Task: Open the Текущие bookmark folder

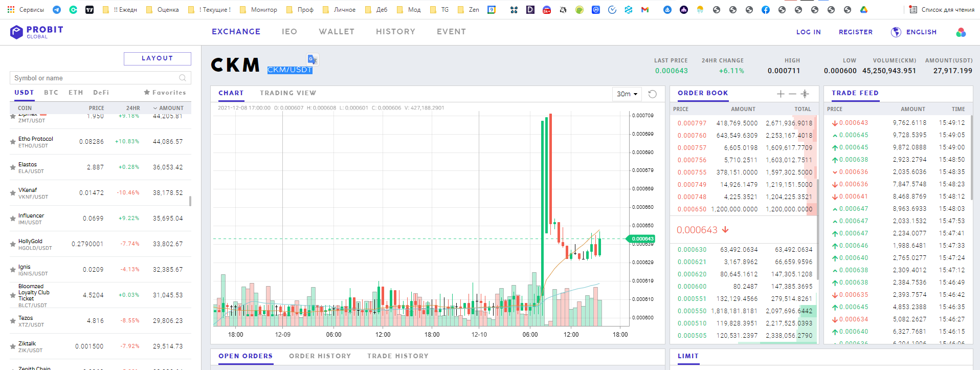Action: tap(210, 10)
